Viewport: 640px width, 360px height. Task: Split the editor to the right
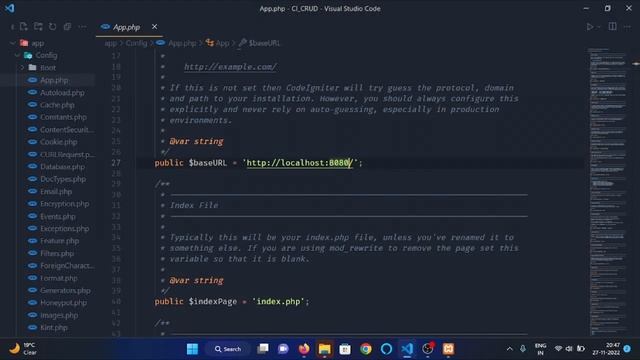tap(613, 27)
